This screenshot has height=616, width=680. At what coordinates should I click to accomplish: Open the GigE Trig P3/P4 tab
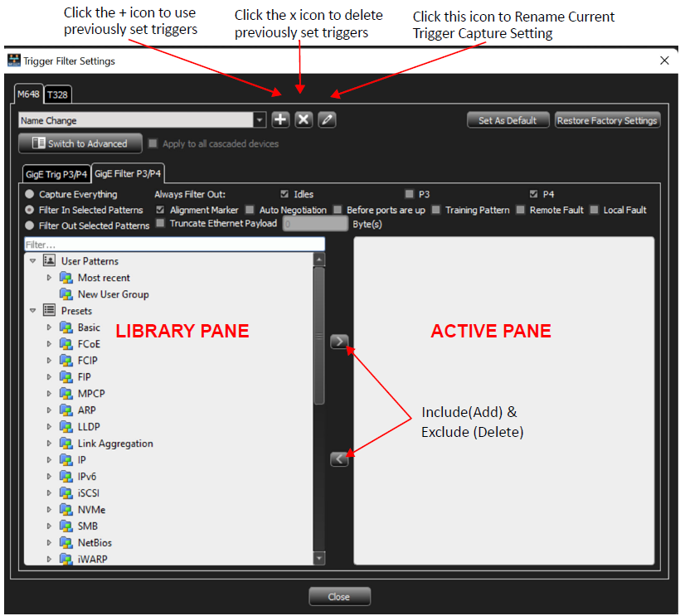click(56, 174)
